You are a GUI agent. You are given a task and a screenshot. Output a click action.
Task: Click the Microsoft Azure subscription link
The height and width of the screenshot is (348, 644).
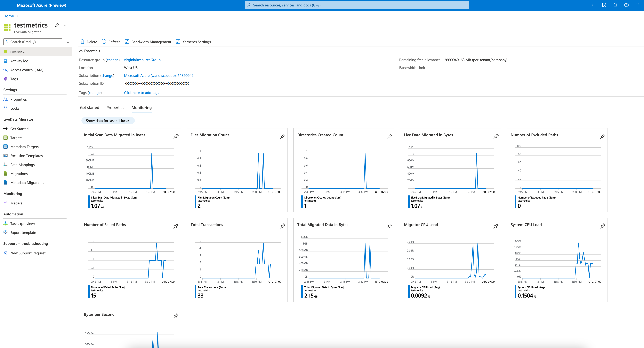[158, 75]
